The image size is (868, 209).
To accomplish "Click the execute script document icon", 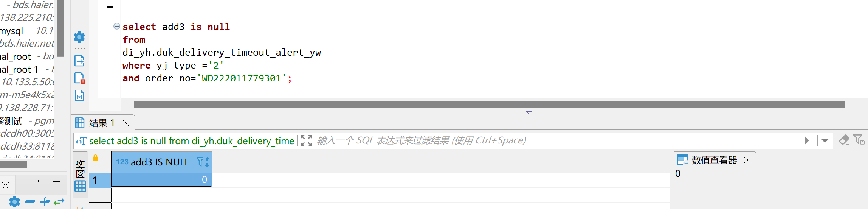I will (79, 61).
